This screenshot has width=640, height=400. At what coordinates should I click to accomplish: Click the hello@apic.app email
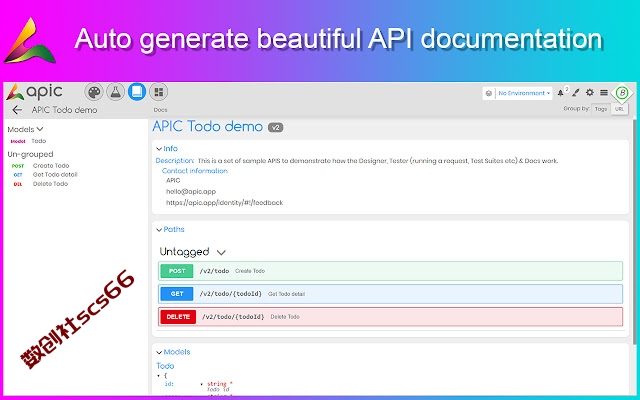pos(191,191)
